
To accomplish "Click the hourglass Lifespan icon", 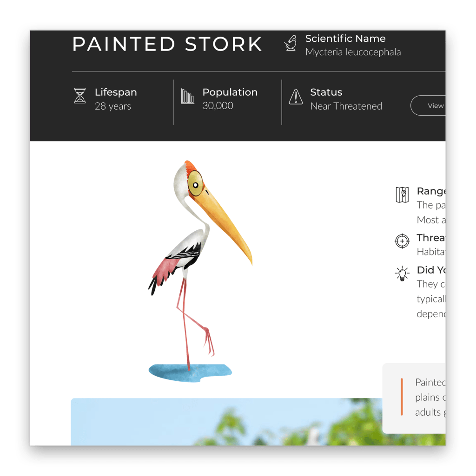I will click(x=80, y=96).
